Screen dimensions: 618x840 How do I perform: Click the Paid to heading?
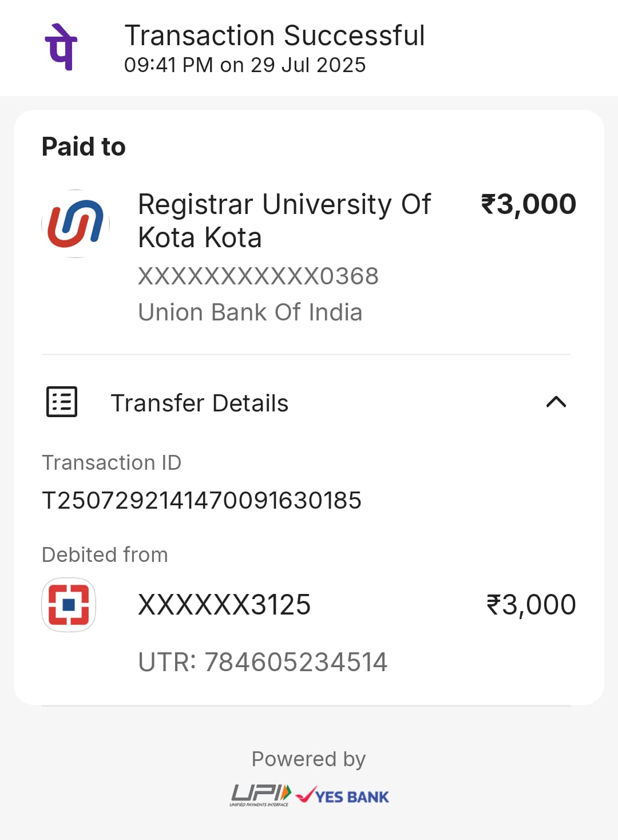pyautogui.click(x=84, y=146)
